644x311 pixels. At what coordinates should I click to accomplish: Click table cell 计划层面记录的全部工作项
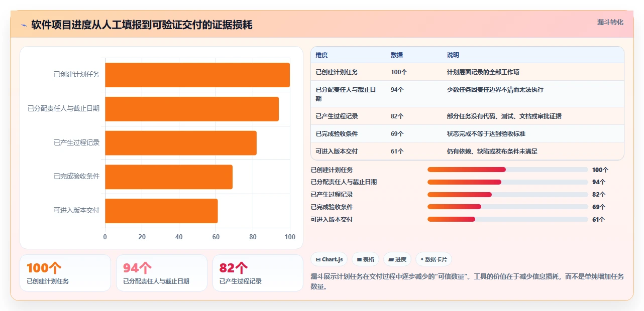[x=483, y=72]
